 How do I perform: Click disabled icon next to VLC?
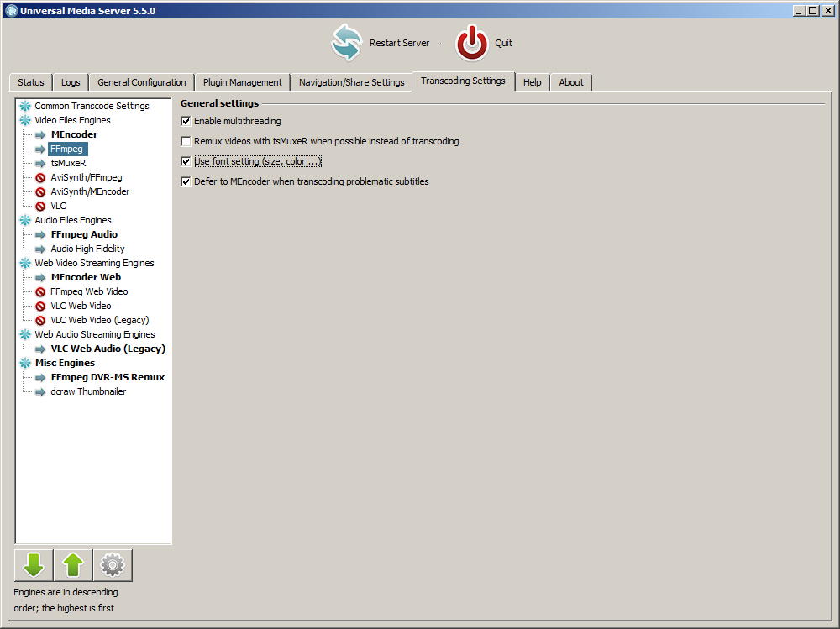pyautogui.click(x=40, y=207)
